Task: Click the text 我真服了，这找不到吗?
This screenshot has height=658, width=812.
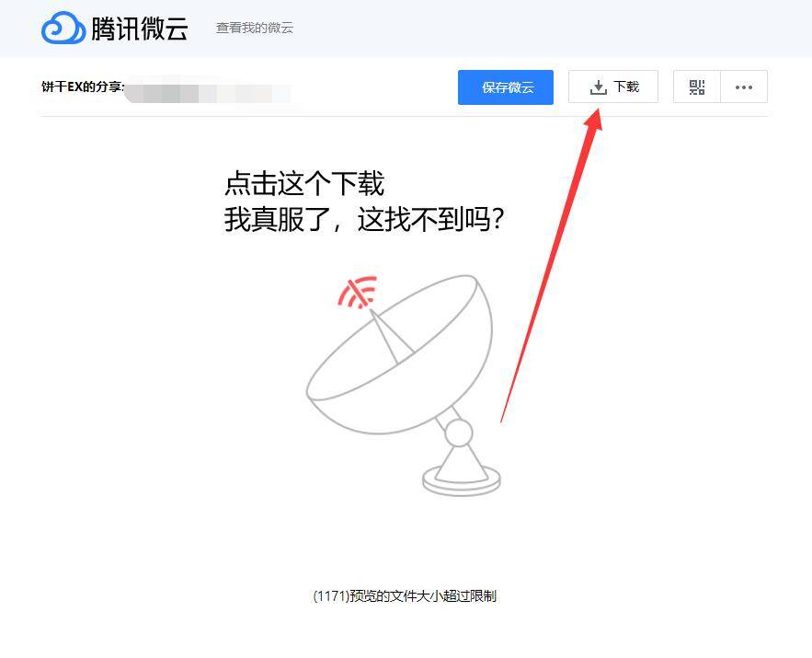Action: 364,219
